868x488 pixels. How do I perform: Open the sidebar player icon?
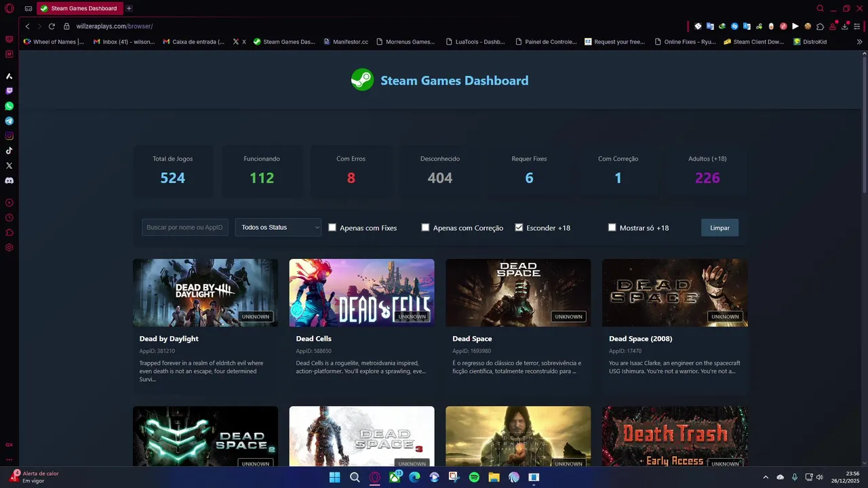9,203
